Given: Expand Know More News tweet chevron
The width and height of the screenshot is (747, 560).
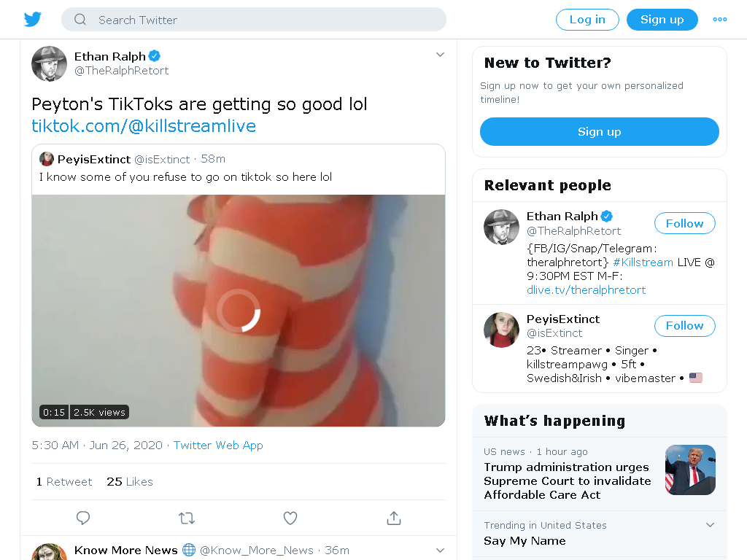Looking at the screenshot, I should pyautogui.click(x=440, y=550).
